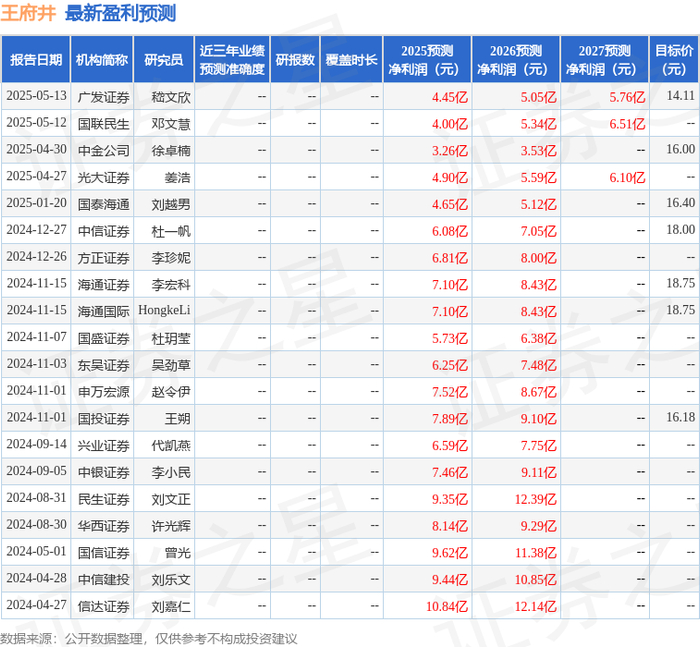Click the 8.00亿 2026 forecast value
This screenshot has height=647, width=700.
tap(538, 258)
